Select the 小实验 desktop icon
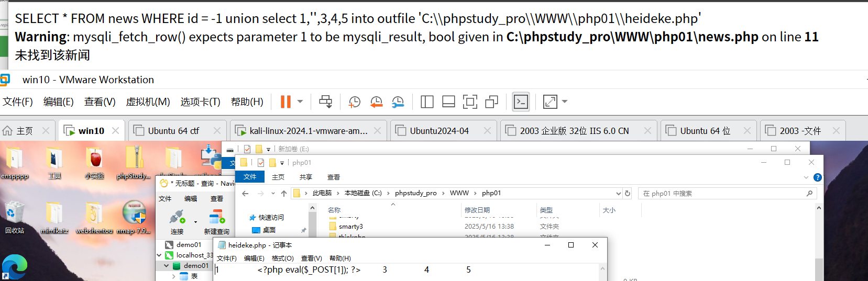This screenshot has height=281, width=868. point(94,163)
